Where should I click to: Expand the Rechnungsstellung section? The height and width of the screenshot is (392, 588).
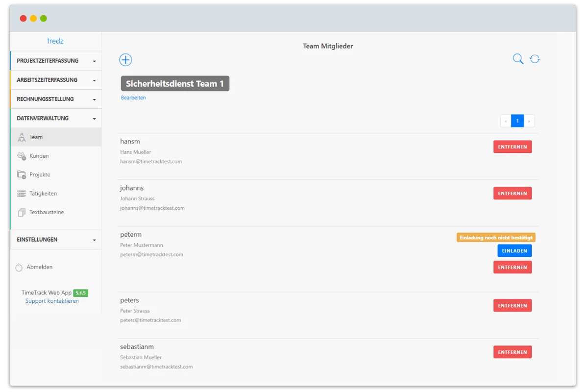point(55,99)
